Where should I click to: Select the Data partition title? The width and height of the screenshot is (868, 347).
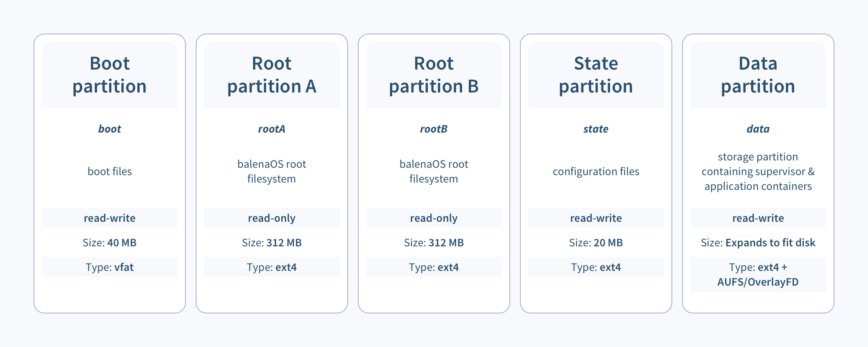(758, 75)
